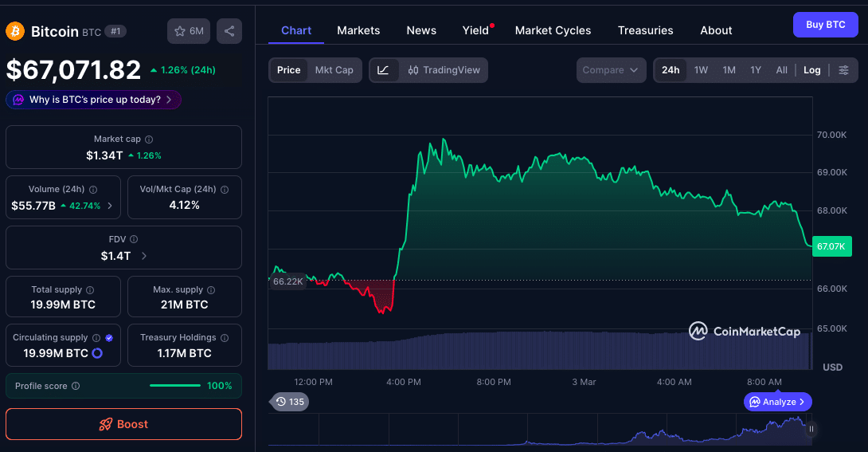
Task: Add Bitcoin to watchlist with star button
Action: 189,31
